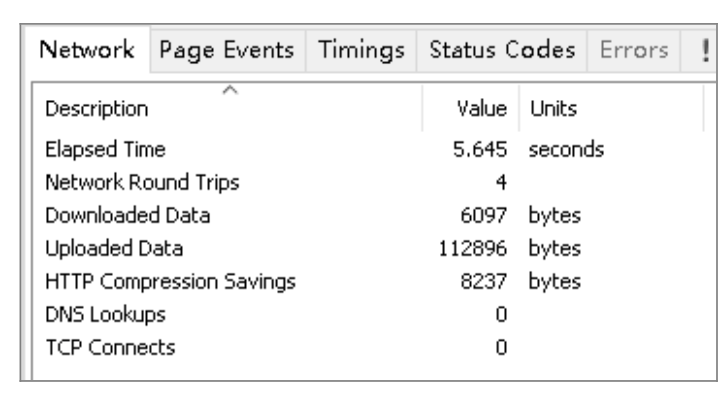Image resolution: width=728 pixels, height=394 pixels.
Task: Click the 8237 compression savings value
Action: [x=483, y=281]
